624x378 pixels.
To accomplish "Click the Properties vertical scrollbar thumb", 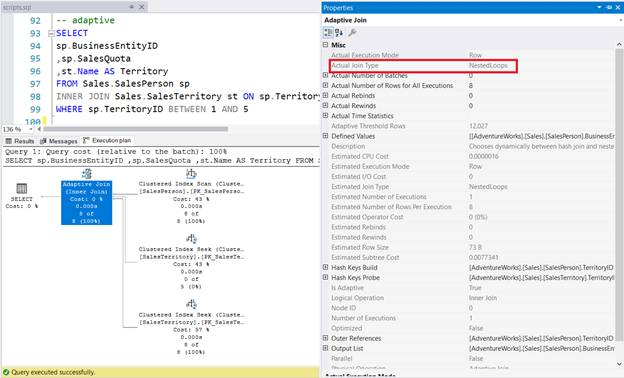I will click(619, 195).
